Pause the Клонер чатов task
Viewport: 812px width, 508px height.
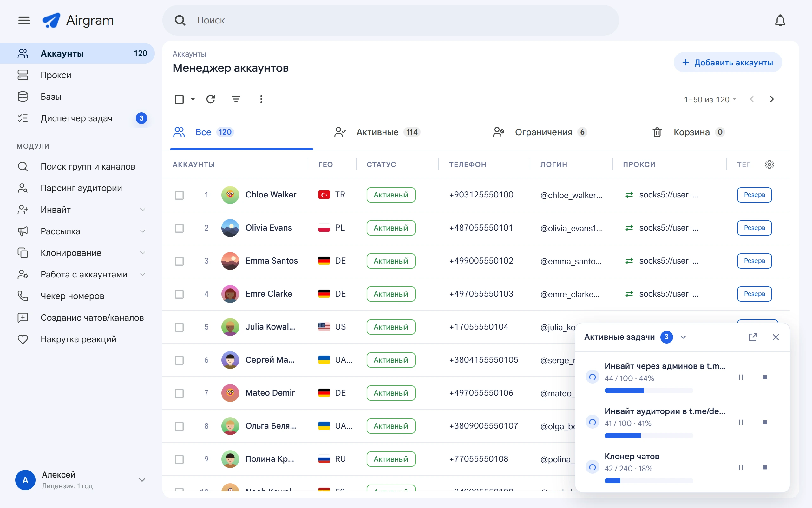coord(741,467)
